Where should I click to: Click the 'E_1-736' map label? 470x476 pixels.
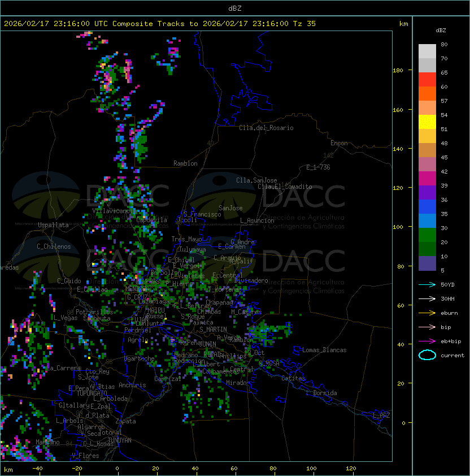point(318,167)
